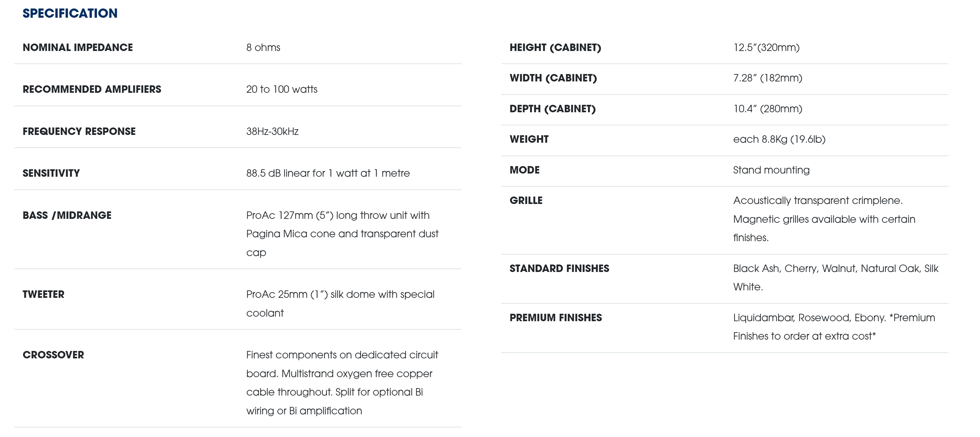
Task: Click the HEIGHT (CABINET) label
Action: click(555, 47)
